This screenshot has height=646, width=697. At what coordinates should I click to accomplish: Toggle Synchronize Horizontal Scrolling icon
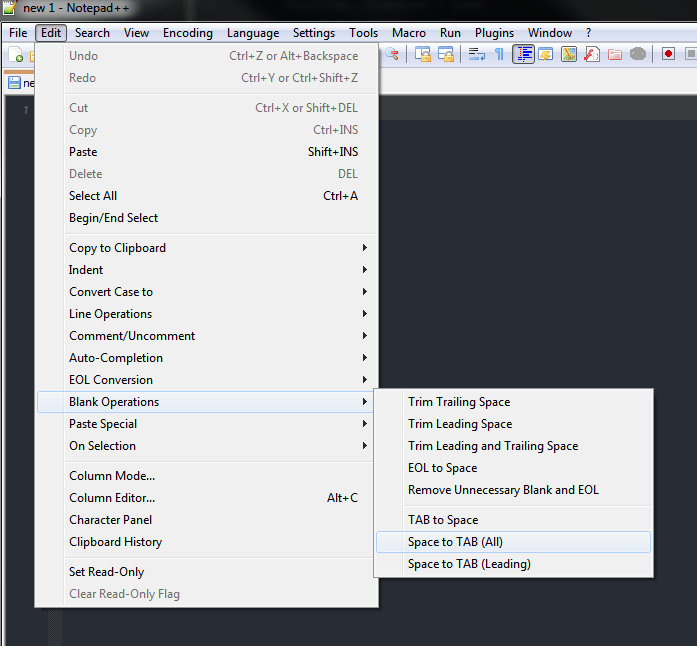[x=446, y=54]
